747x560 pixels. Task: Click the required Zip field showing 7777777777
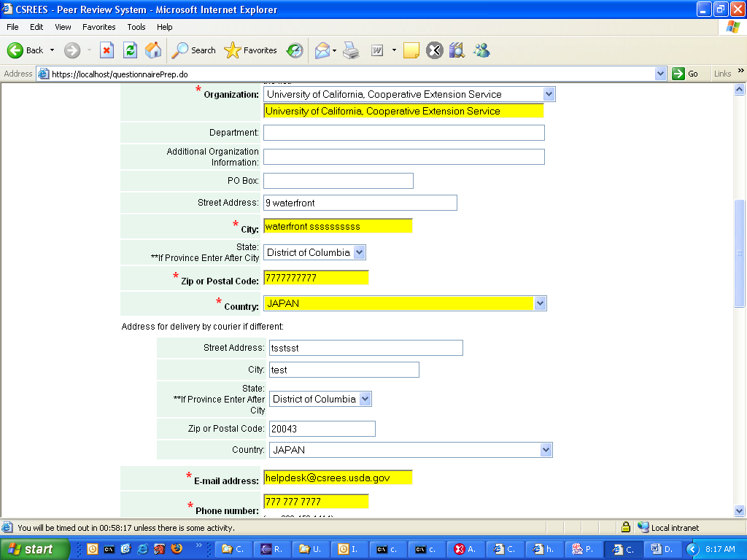(316, 278)
